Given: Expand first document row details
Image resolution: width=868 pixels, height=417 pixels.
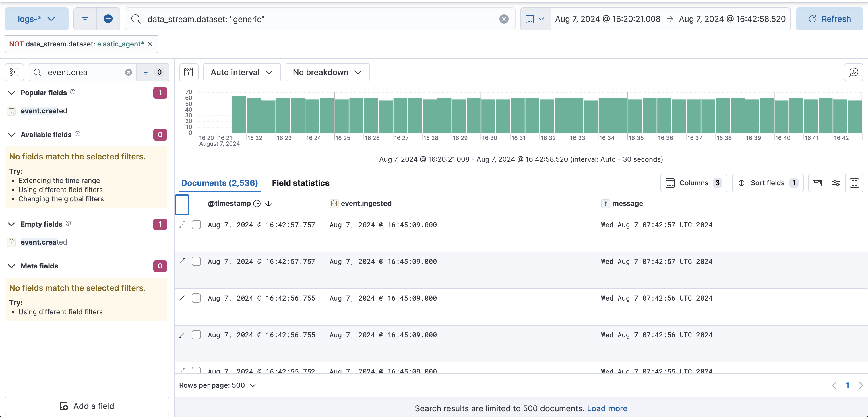Looking at the screenshot, I should [x=182, y=225].
